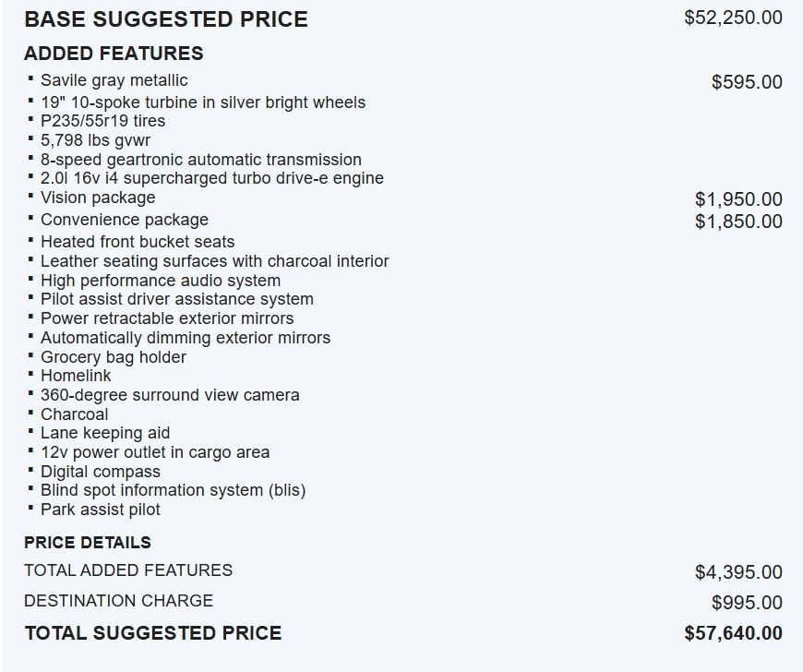Click the Added Features heading
This screenshot has width=803, height=672.
pyautogui.click(x=114, y=54)
